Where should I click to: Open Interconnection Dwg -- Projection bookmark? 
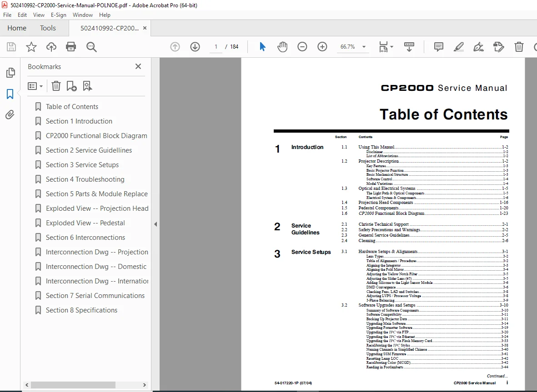[97, 252]
